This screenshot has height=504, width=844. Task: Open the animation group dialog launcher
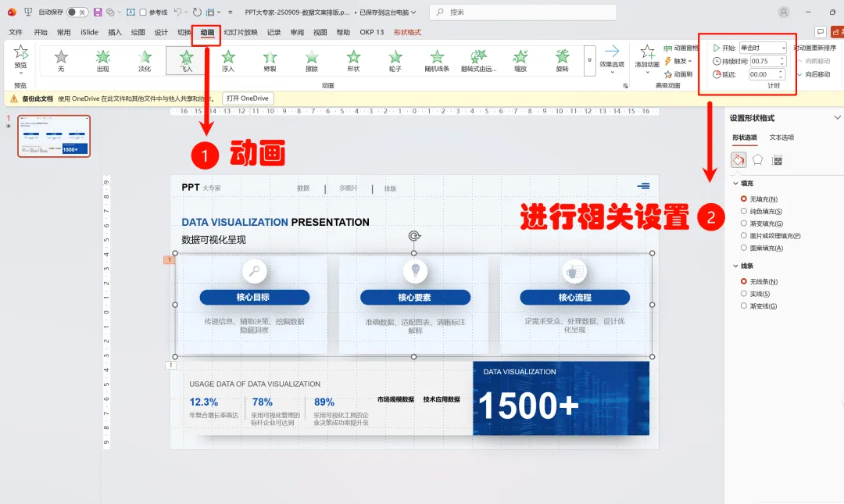[625, 86]
